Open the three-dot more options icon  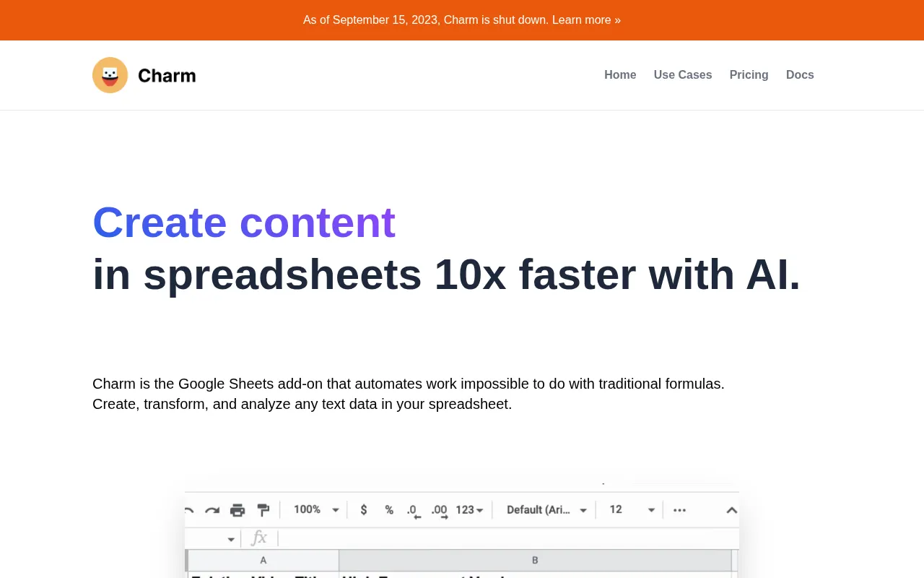click(x=679, y=510)
